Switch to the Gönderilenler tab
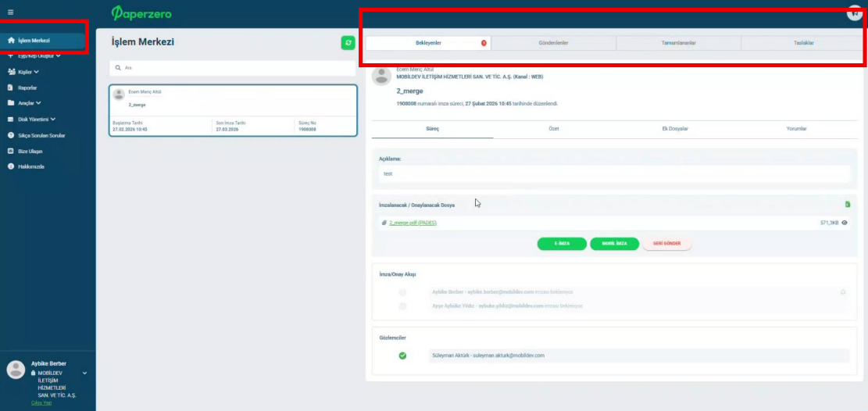Image resolution: width=868 pixels, height=411 pixels. [553, 43]
